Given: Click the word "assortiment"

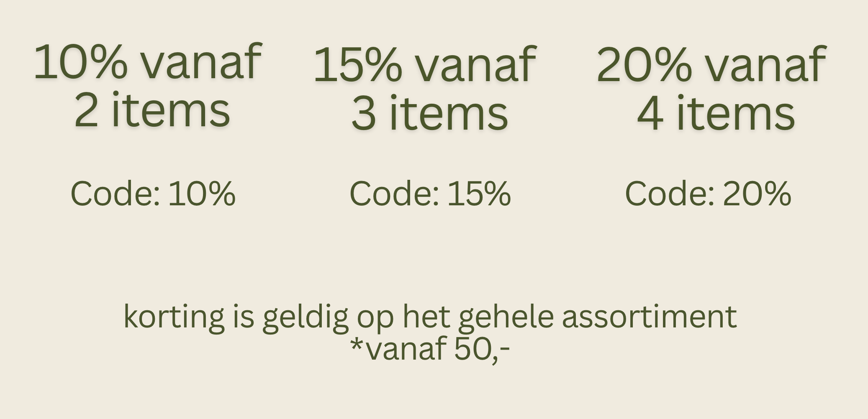Looking at the screenshot, I should tap(649, 317).
